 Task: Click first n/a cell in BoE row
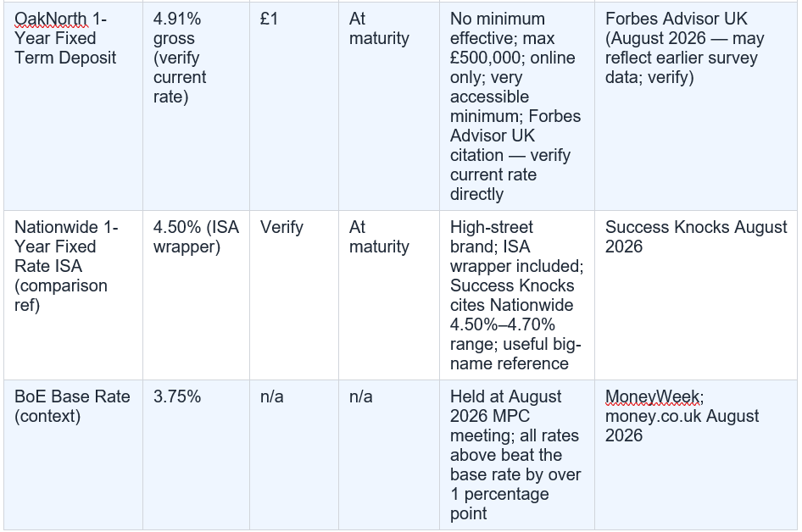[294, 455]
